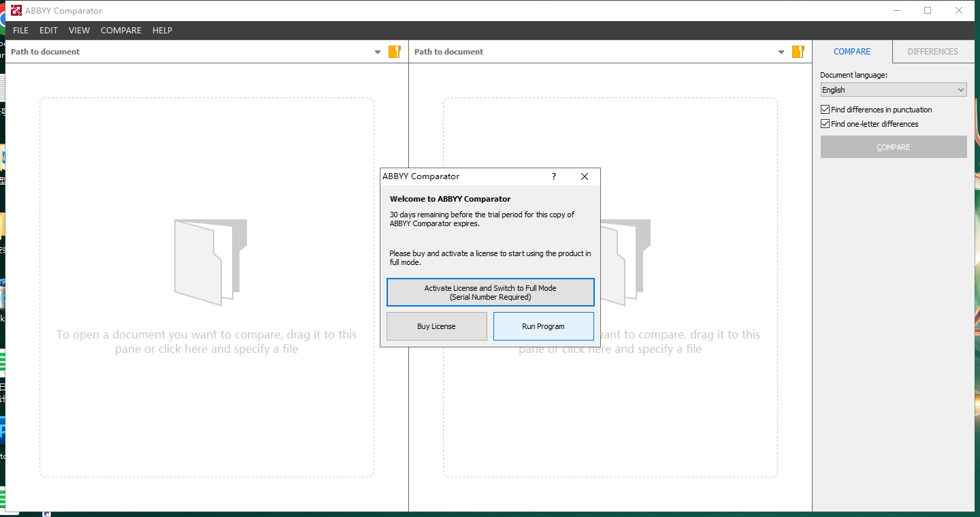Maximize the ABBYY Comparator window
This screenshot has width=980, height=517.
[x=928, y=10]
